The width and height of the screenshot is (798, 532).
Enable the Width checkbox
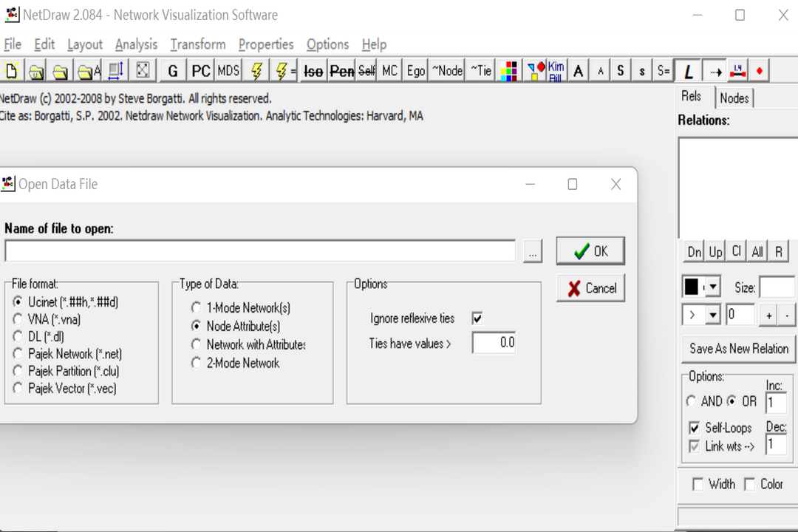[x=698, y=484]
